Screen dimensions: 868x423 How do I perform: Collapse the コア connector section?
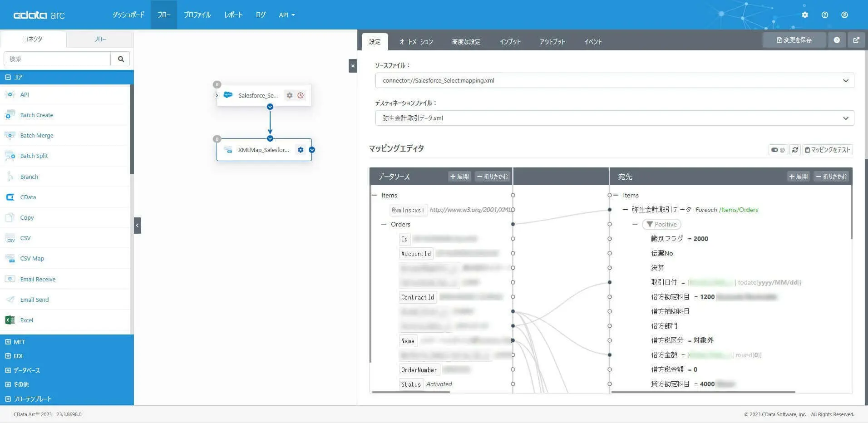pos(8,77)
